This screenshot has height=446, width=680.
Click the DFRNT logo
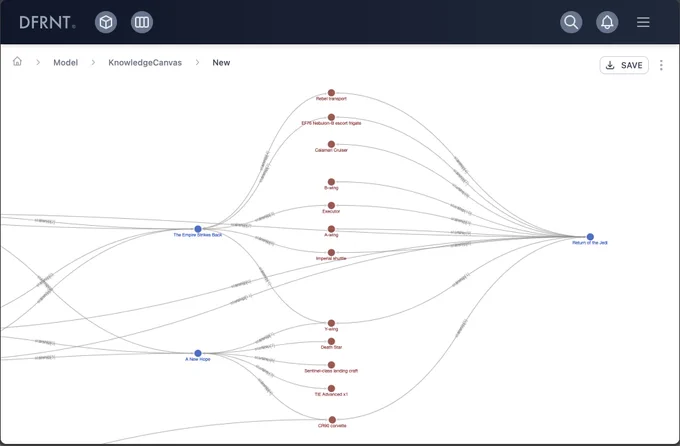47,22
